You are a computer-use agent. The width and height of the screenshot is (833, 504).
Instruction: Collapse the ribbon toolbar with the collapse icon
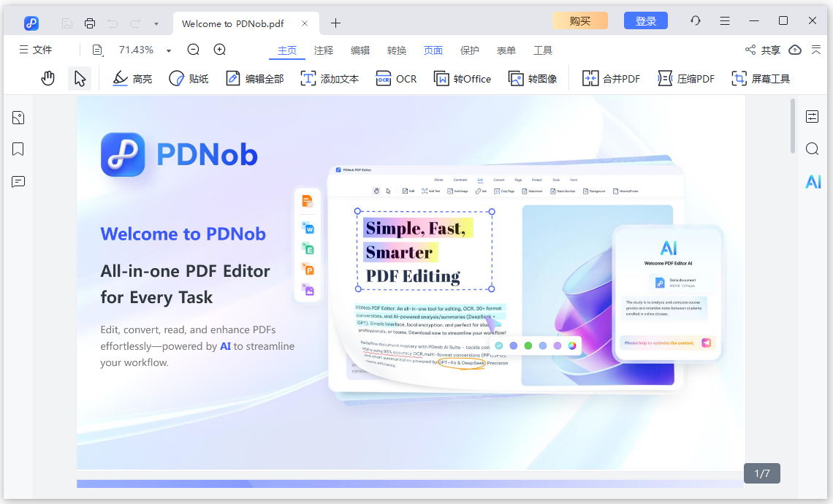[x=816, y=50]
